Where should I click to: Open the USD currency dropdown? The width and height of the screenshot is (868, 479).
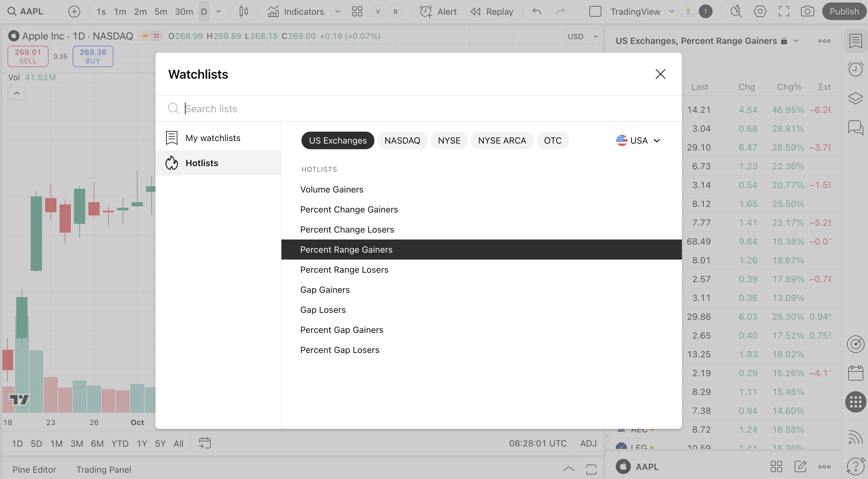point(582,36)
